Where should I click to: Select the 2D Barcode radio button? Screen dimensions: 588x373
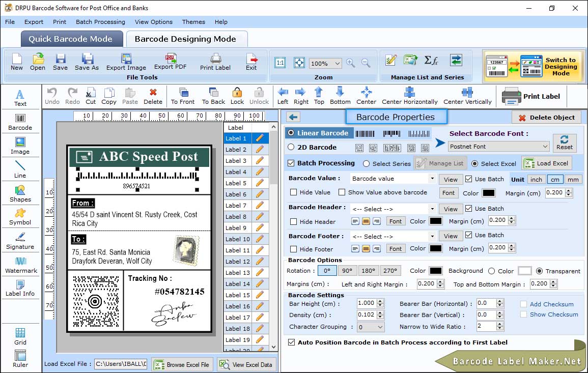click(x=291, y=147)
